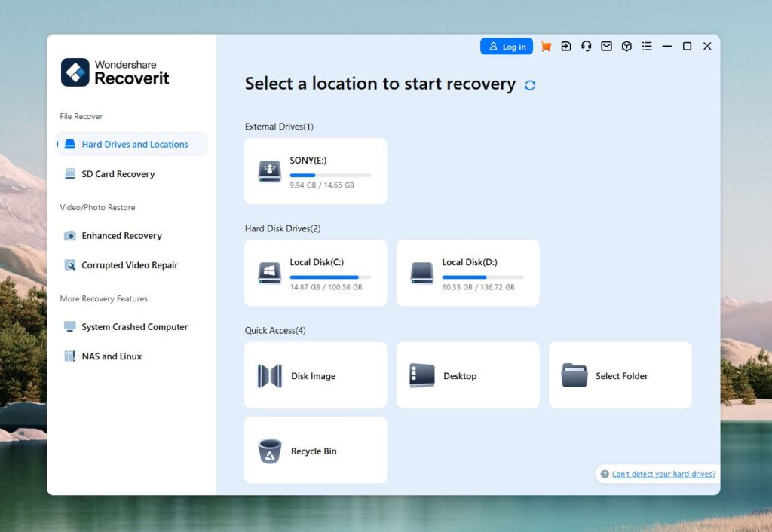Image resolution: width=772 pixels, height=532 pixels.
Task: Open the shopping cart store icon
Action: pyautogui.click(x=546, y=46)
